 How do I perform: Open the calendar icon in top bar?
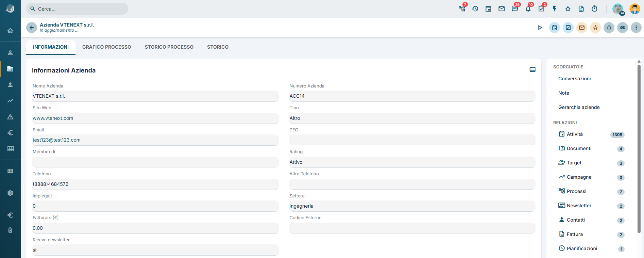pyautogui.click(x=488, y=9)
